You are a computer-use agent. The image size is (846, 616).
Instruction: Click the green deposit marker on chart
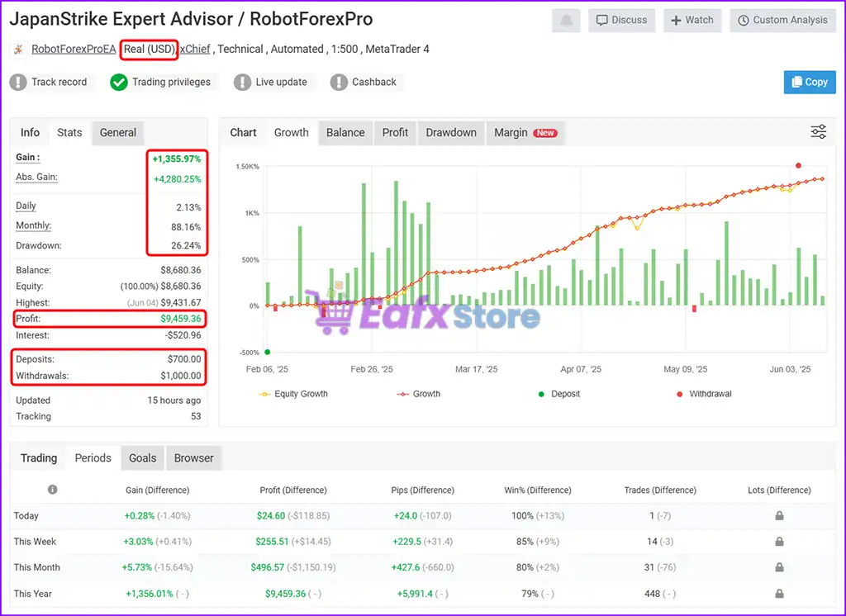click(267, 353)
